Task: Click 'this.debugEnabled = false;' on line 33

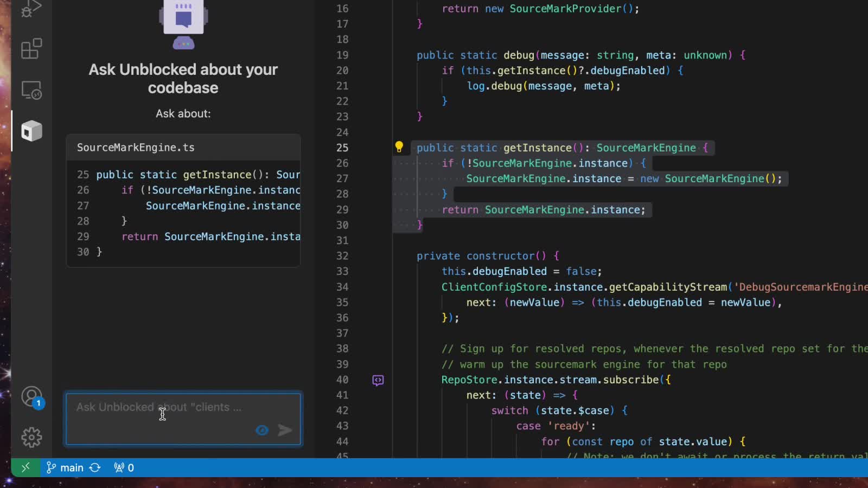Action: (521, 271)
